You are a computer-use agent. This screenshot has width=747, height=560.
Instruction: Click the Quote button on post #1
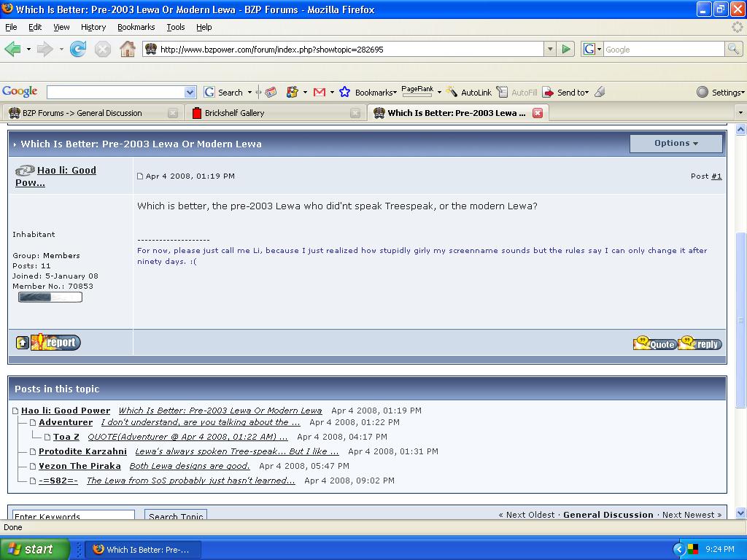[x=654, y=343]
